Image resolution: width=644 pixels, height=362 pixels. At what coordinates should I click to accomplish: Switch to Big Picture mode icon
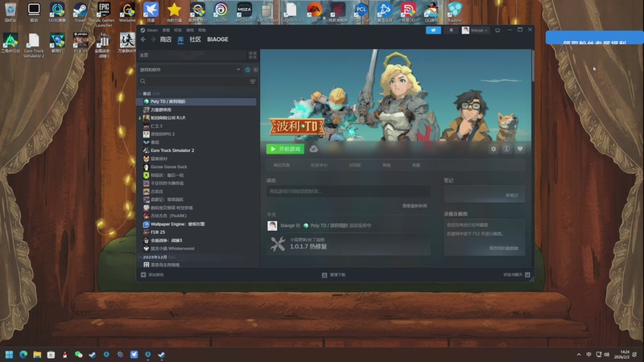497,31
